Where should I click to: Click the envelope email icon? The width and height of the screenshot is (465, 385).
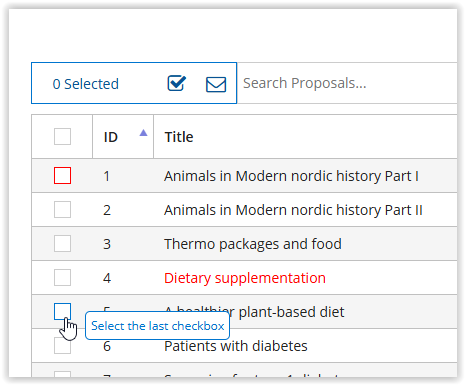coord(216,84)
